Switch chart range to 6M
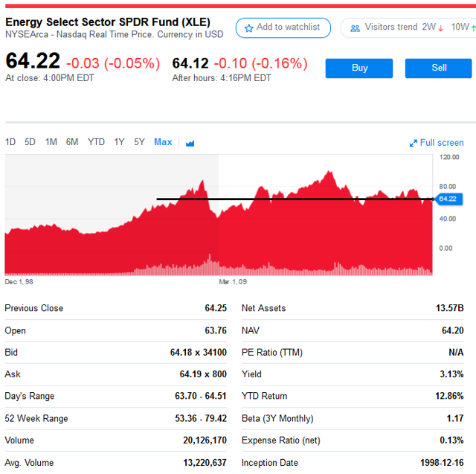The image size is (476, 474). (x=72, y=142)
